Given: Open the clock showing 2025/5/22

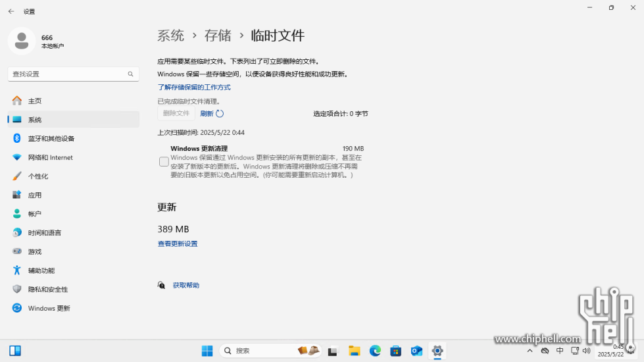Looking at the screenshot, I should [x=610, y=351].
